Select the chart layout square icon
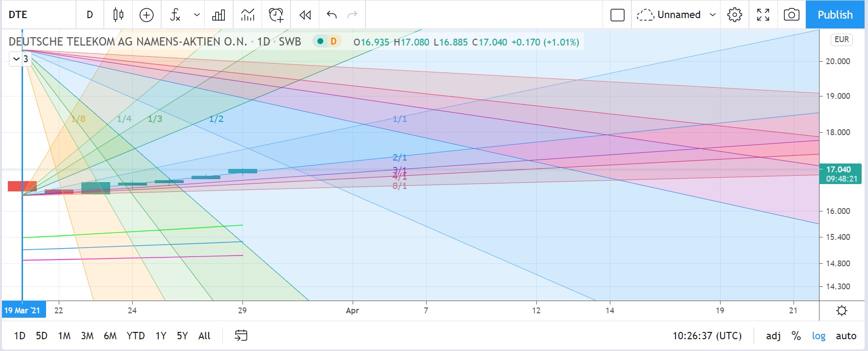This screenshot has width=868, height=351. click(x=618, y=15)
